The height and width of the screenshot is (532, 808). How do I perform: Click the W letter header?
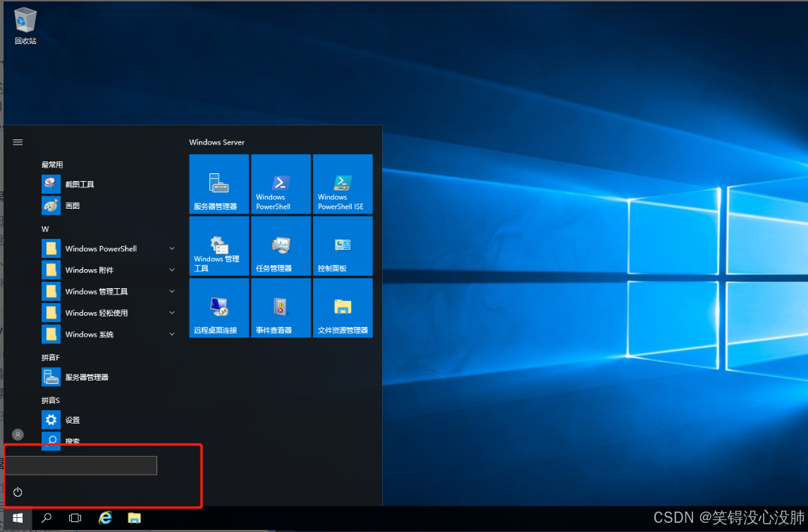pyautogui.click(x=45, y=229)
